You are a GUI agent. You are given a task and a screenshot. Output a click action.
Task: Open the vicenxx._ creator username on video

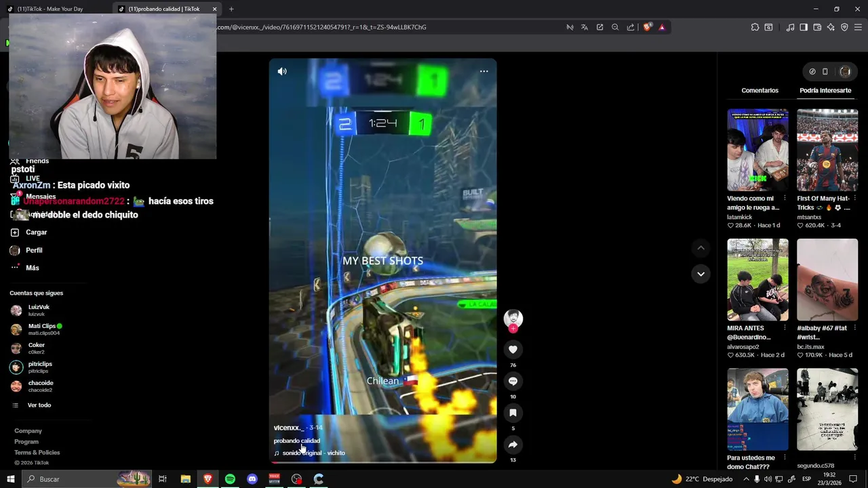(289, 428)
